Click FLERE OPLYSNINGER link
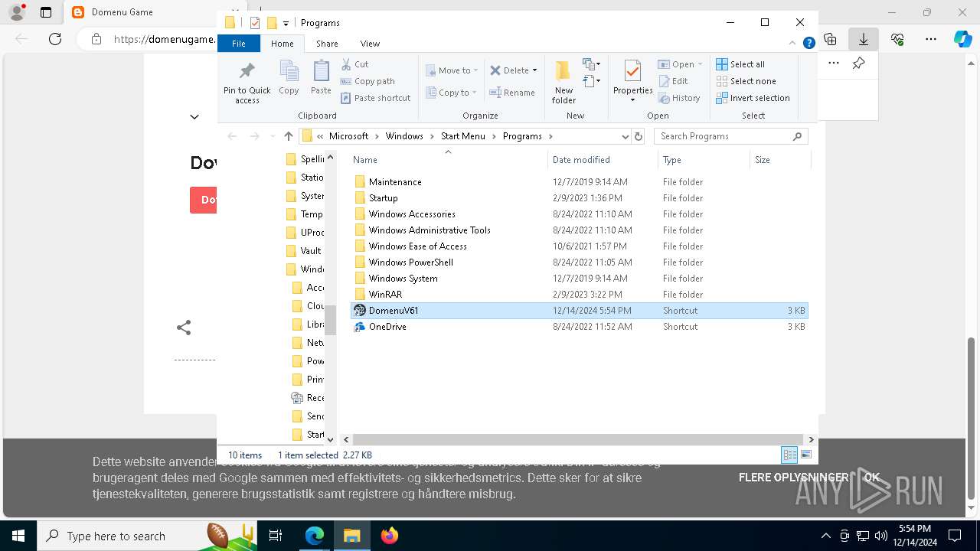Image resolution: width=980 pixels, height=551 pixels. coord(793,478)
